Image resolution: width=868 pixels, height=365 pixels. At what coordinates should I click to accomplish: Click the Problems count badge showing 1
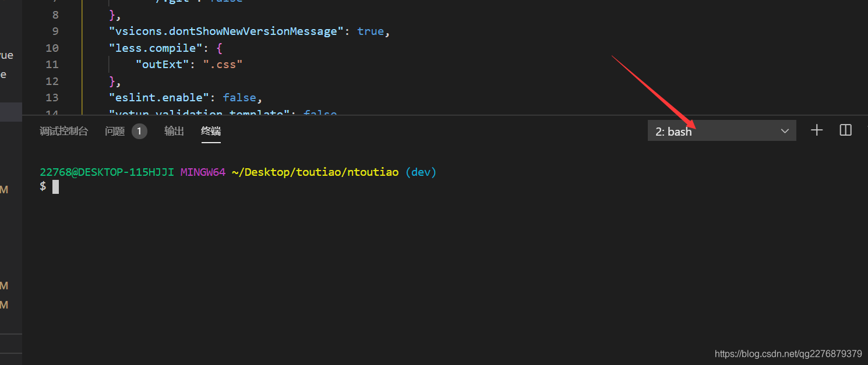point(139,131)
